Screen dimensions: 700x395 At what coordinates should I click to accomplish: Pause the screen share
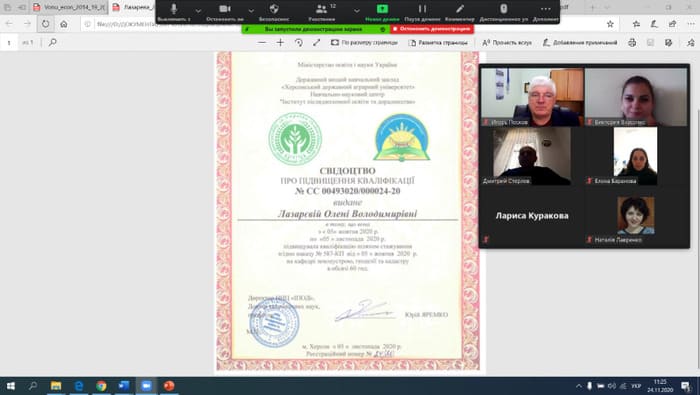(x=422, y=12)
